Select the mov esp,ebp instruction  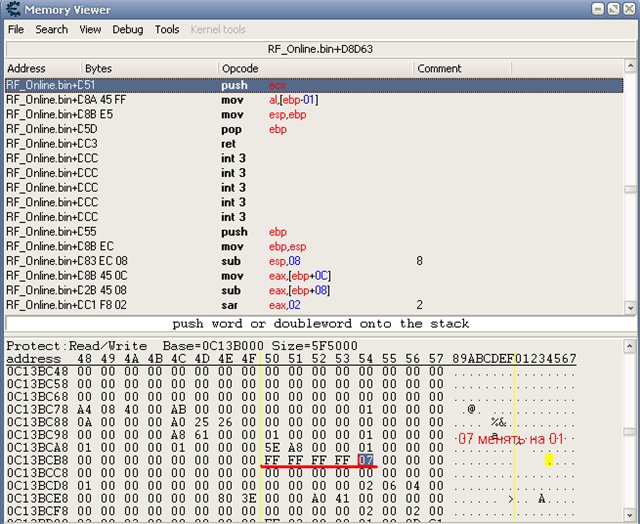(314, 115)
